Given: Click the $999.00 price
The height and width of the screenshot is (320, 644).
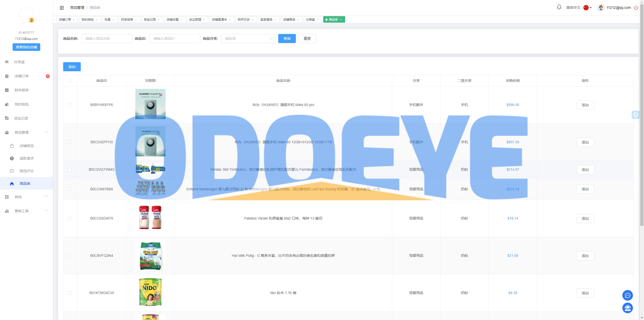Looking at the screenshot, I should coord(513,105).
